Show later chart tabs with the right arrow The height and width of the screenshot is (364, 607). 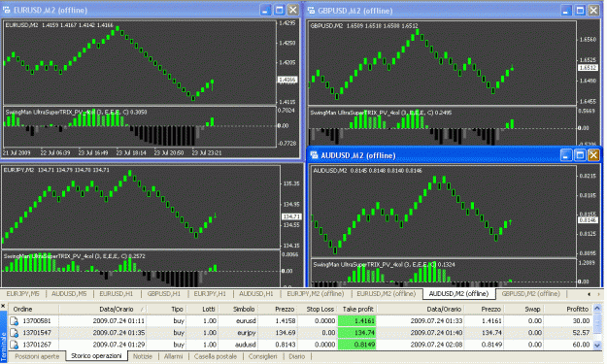pyautogui.click(x=598, y=294)
